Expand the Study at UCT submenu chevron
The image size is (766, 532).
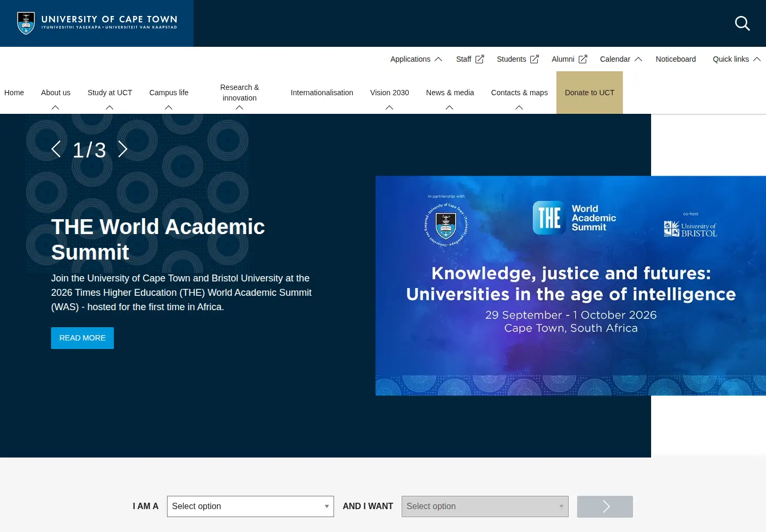(x=110, y=107)
